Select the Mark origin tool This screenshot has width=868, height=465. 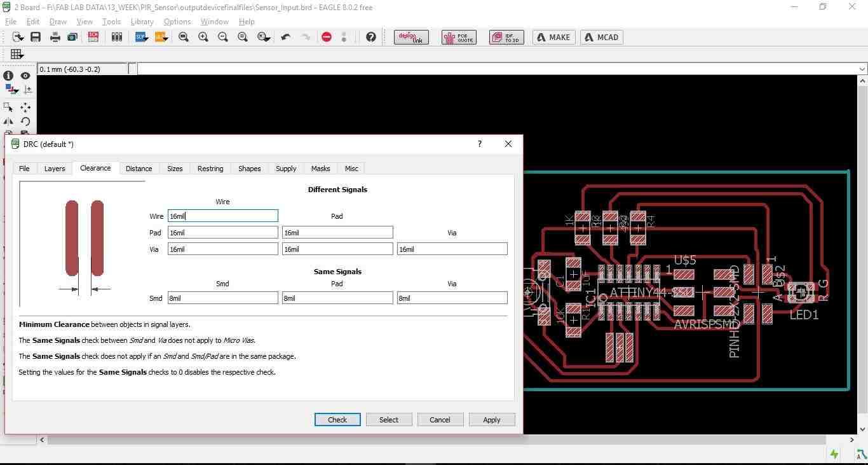click(27, 90)
